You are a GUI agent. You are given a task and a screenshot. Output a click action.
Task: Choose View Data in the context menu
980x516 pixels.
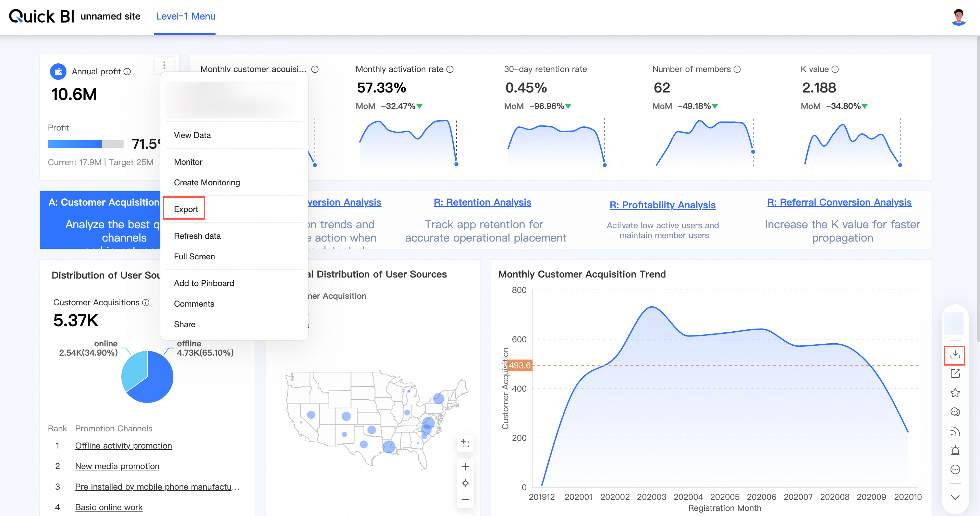tap(192, 135)
